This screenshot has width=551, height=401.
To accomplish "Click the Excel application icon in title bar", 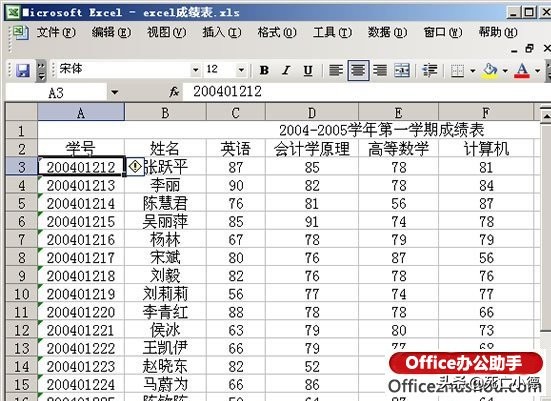I will pos(13,13).
